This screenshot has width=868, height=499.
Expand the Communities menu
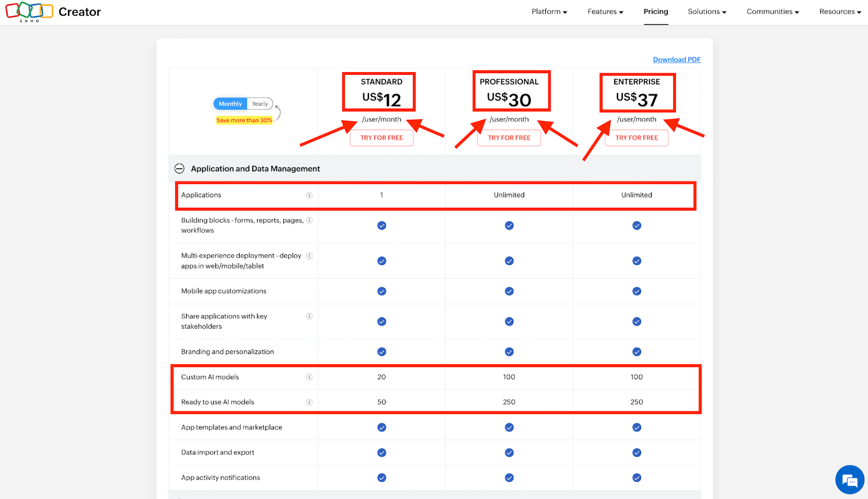tap(773, 11)
